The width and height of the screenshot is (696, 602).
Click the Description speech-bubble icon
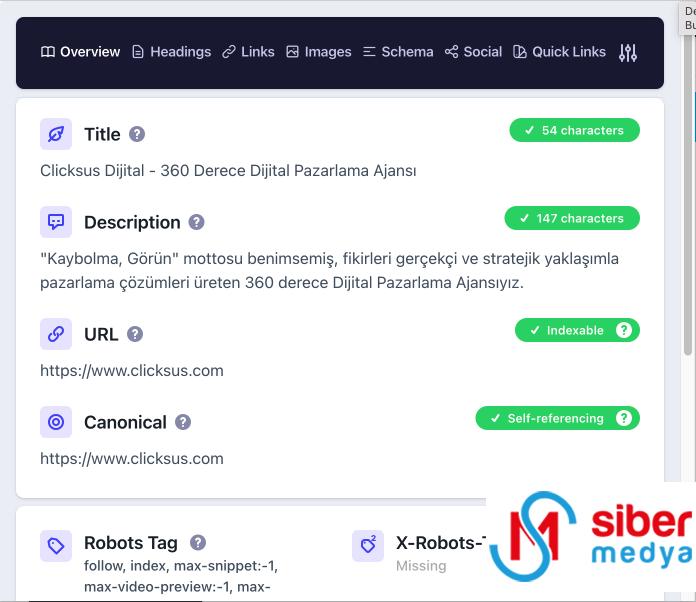[x=56, y=222]
